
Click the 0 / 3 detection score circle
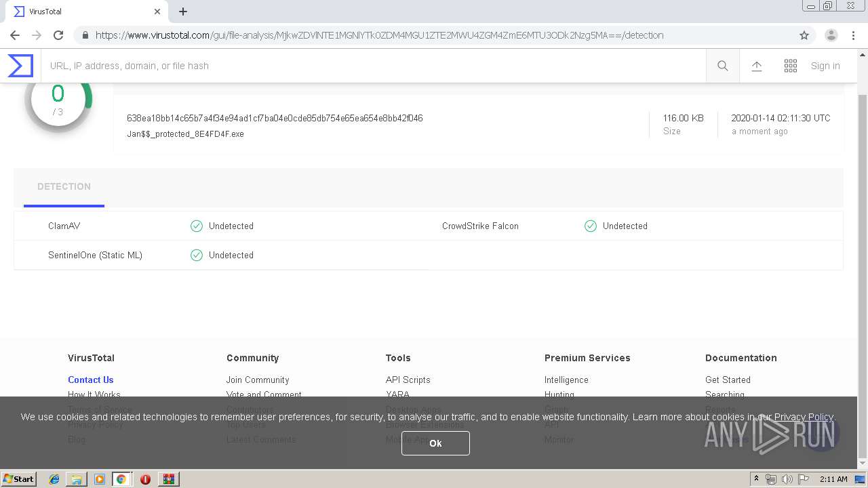point(58,100)
